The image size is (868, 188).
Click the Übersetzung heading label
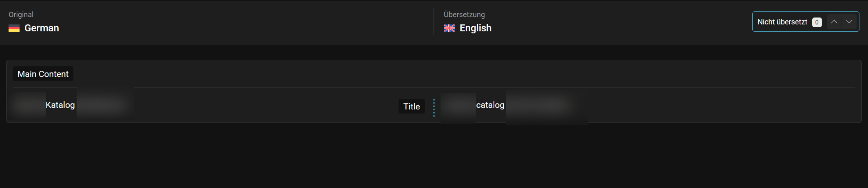464,15
